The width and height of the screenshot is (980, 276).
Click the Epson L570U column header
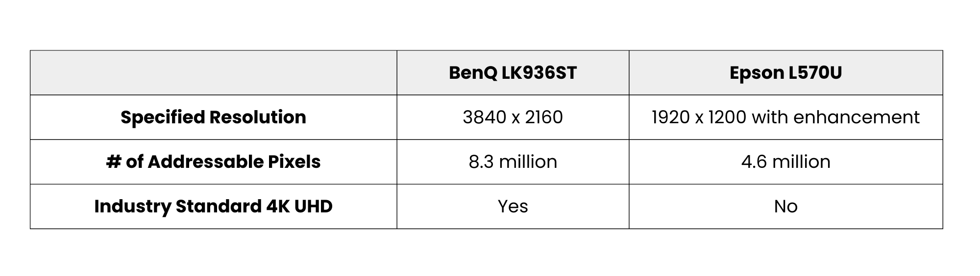click(785, 73)
